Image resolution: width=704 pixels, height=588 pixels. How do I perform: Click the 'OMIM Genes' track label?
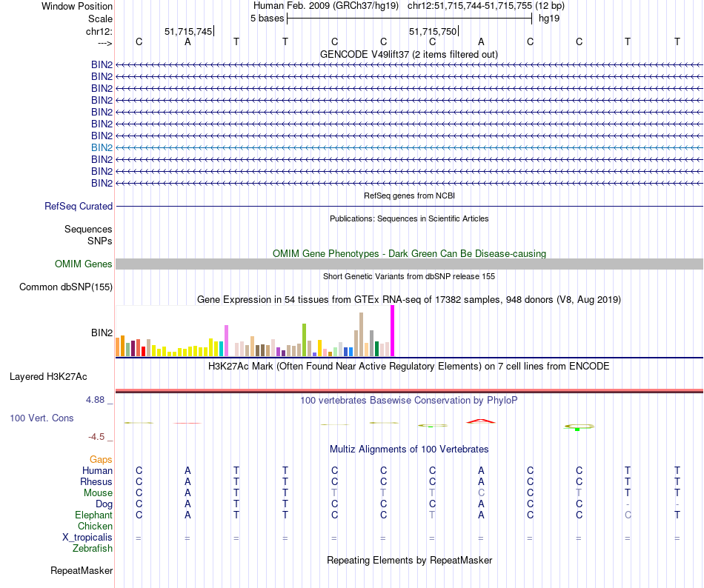[x=84, y=264]
